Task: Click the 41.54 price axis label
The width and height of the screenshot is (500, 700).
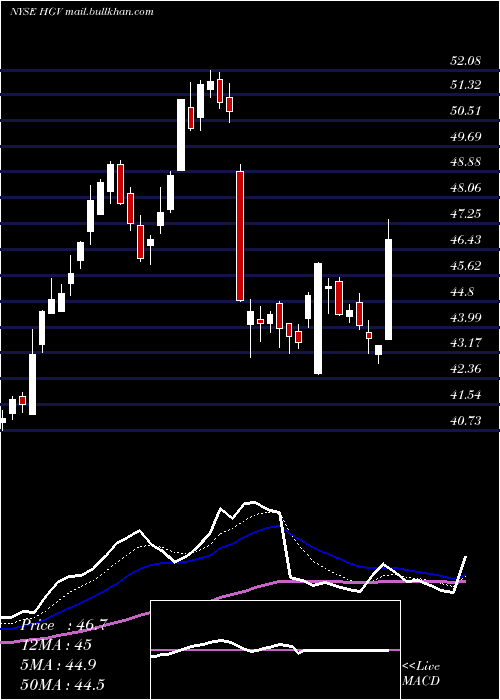Action: (466, 395)
